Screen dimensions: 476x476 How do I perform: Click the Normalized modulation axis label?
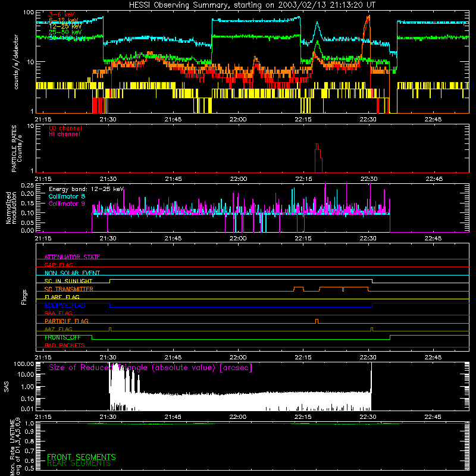click(11, 208)
